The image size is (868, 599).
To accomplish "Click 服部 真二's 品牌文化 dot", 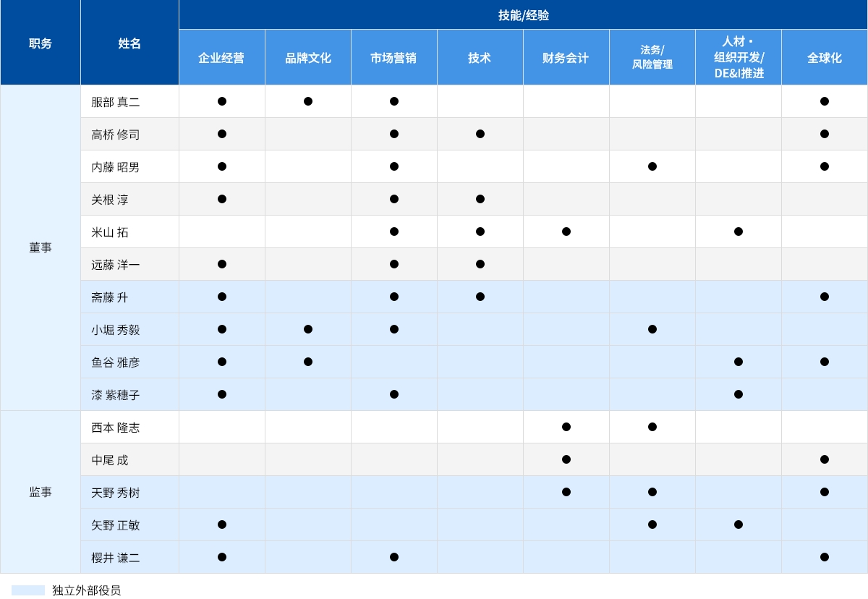I will (x=308, y=101).
